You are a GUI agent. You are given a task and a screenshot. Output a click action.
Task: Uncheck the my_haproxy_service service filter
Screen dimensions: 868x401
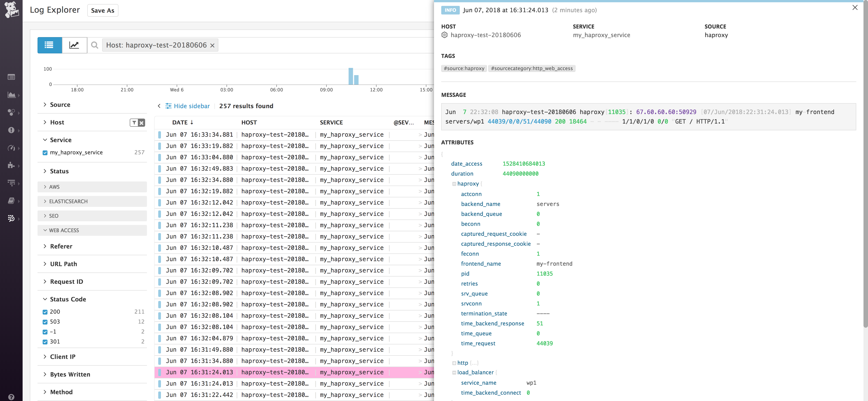(45, 153)
